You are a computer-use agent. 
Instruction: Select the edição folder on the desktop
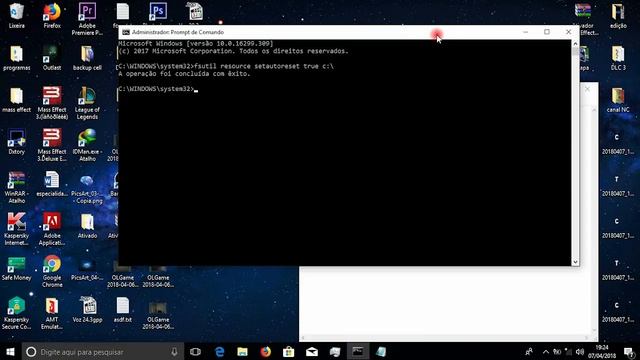tap(618, 16)
